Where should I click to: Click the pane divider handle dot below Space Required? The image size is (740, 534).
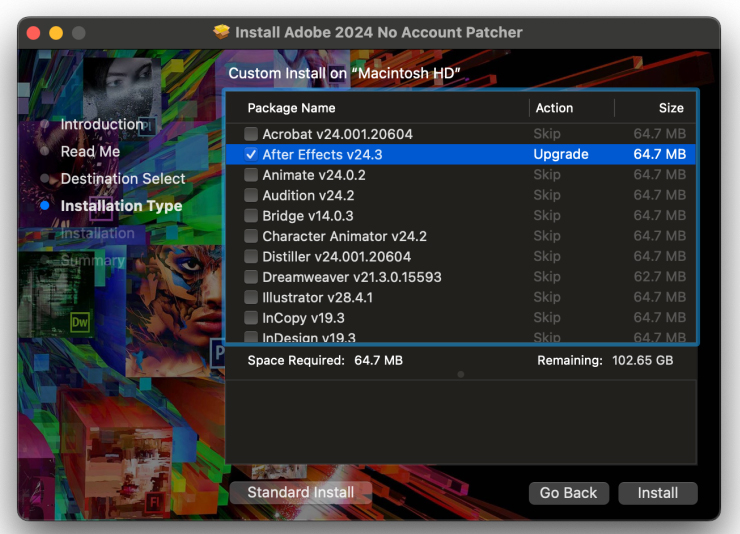[461, 374]
